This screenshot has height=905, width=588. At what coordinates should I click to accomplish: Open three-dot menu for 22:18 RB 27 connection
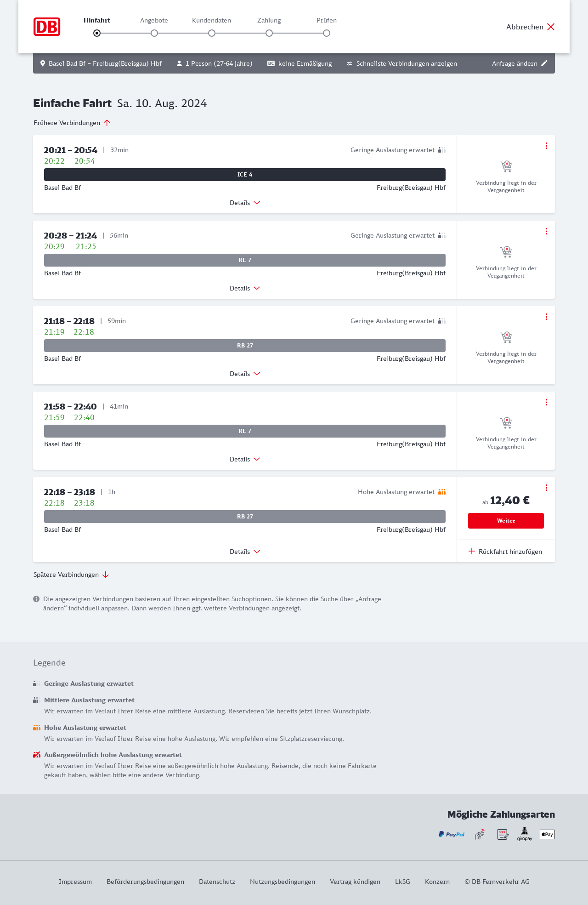[x=546, y=488]
